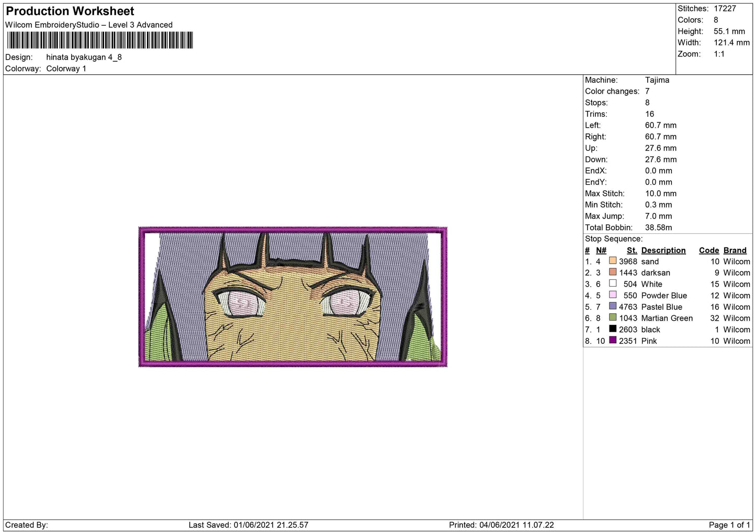
Task: Select the "EndX:" label
Action: tap(596, 171)
